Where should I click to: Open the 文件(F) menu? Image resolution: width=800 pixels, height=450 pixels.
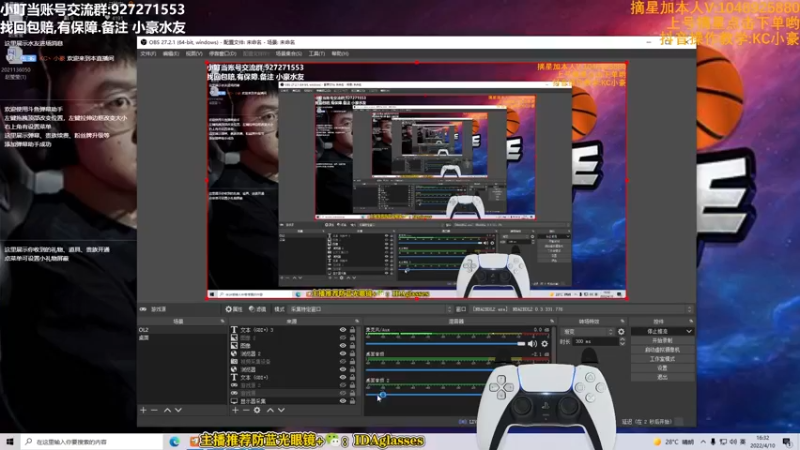(x=148, y=54)
